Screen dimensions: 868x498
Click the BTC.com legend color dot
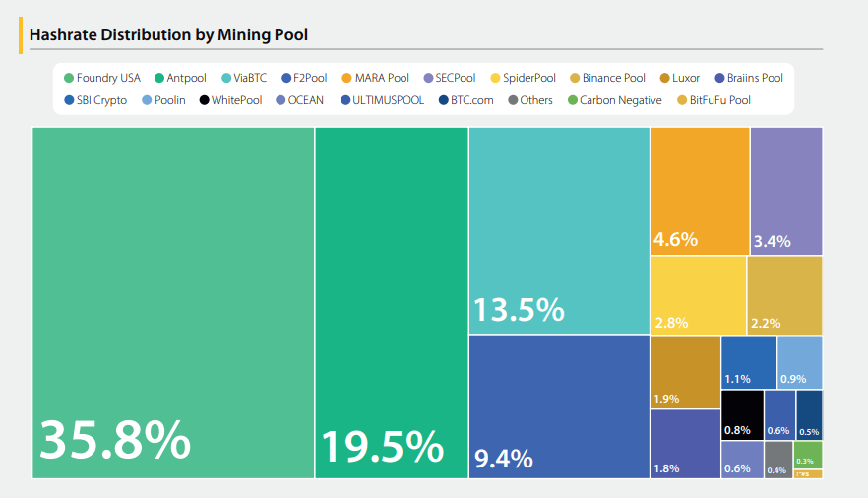pyautogui.click(x=444, y=100)
